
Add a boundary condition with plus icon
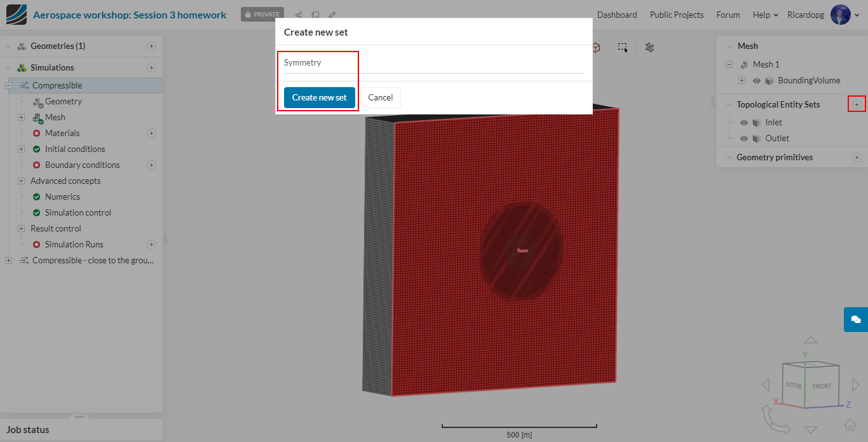151,165
